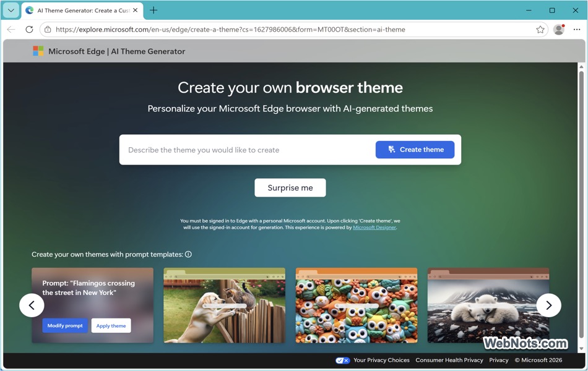Click Apply theme button

pos(111,326)
